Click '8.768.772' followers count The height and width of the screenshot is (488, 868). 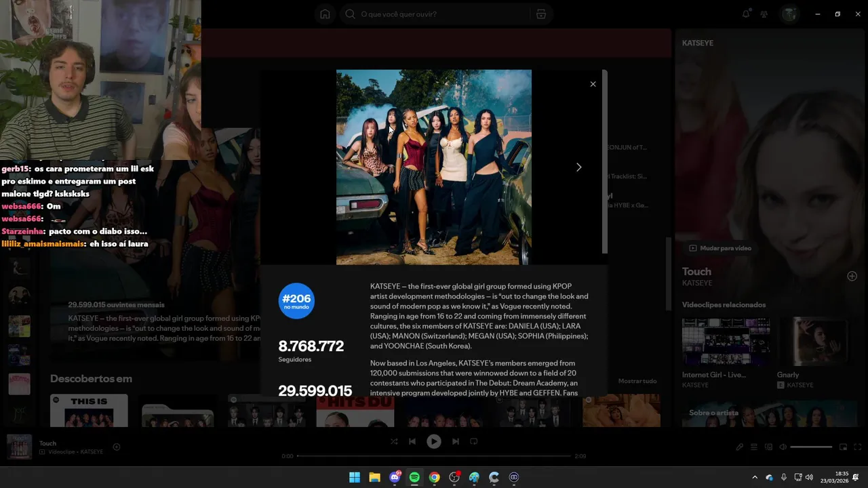311,346
